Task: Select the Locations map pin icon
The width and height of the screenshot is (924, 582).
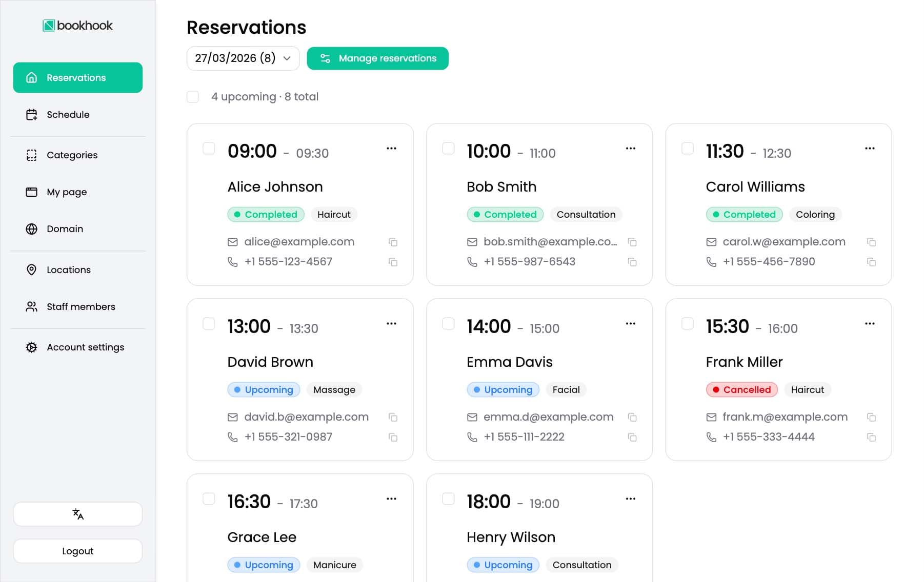Action: pos(31,269)
